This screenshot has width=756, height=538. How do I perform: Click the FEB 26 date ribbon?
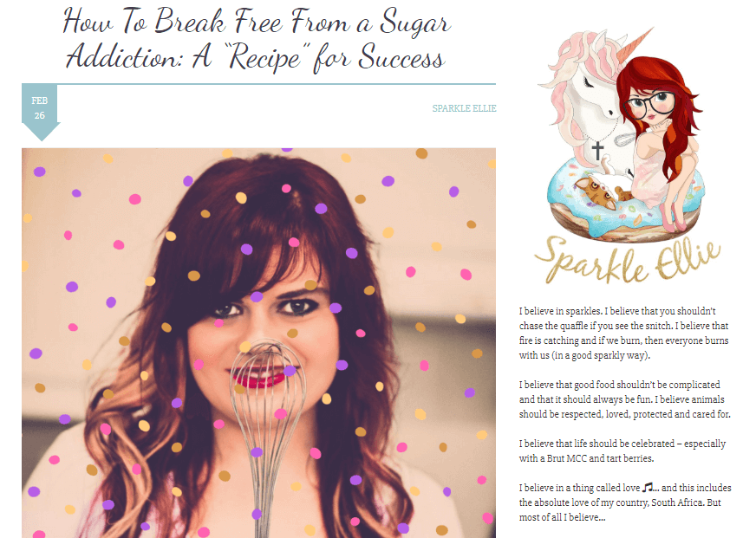click(41, 112)
